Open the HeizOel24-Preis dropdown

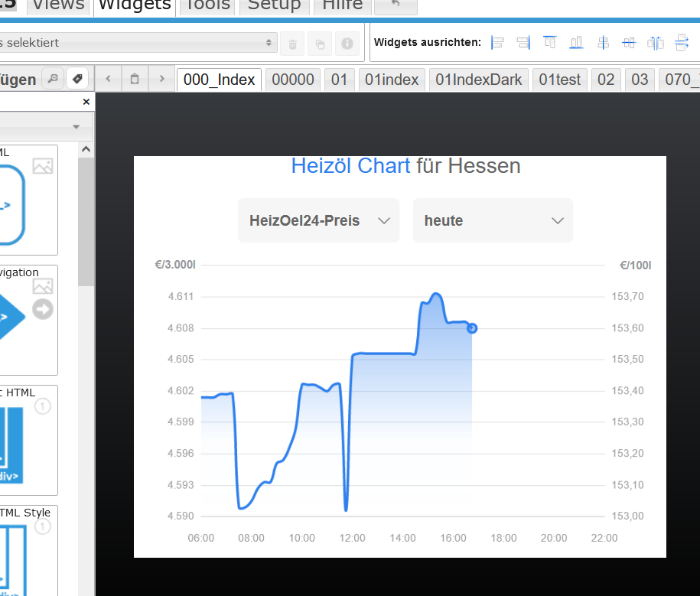pos(318,220)
